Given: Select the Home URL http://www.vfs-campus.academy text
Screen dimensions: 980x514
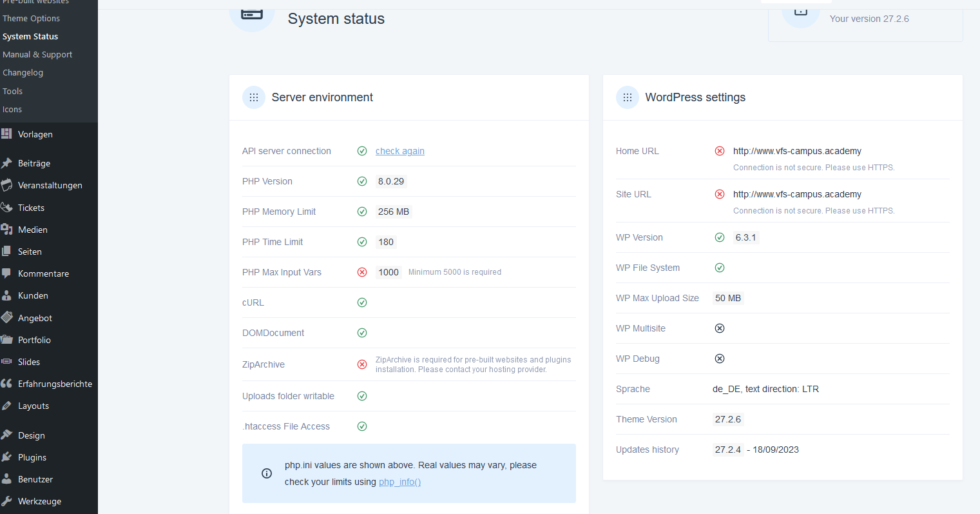Looking at the screenshot, I should [x=797, y=151].
